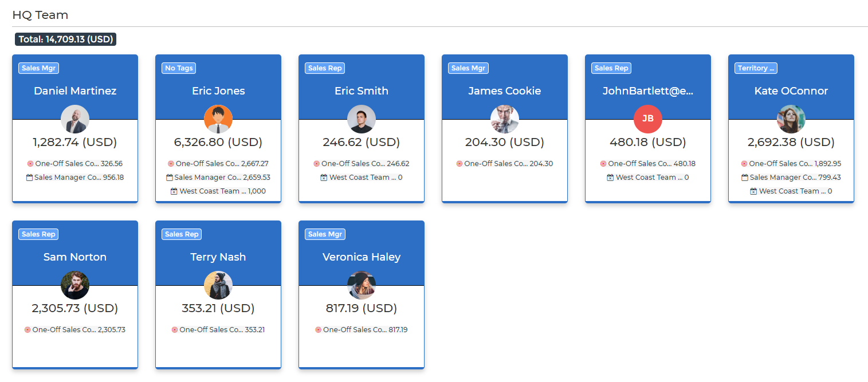Click the truncated Territory tag on Kate OConnor
Viewport: 868px width, 382px height.
click(x=756, y=68)
